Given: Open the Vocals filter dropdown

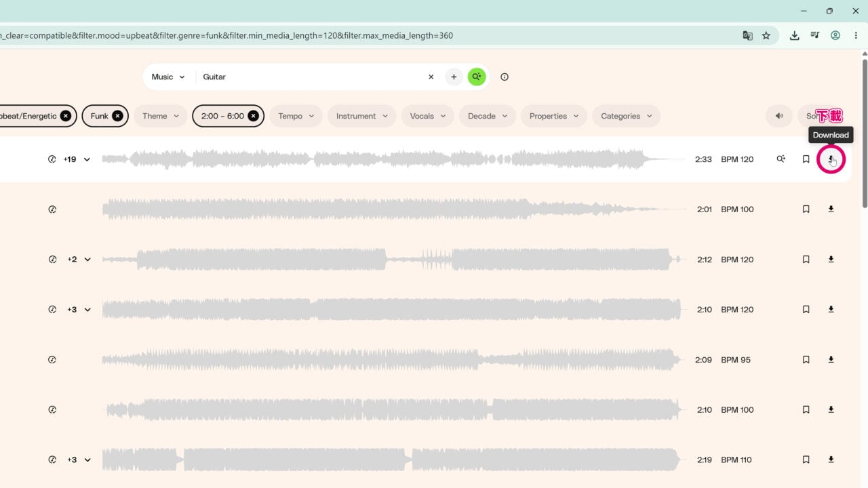Looking at the screenshot, I should (x=428, y=116).
